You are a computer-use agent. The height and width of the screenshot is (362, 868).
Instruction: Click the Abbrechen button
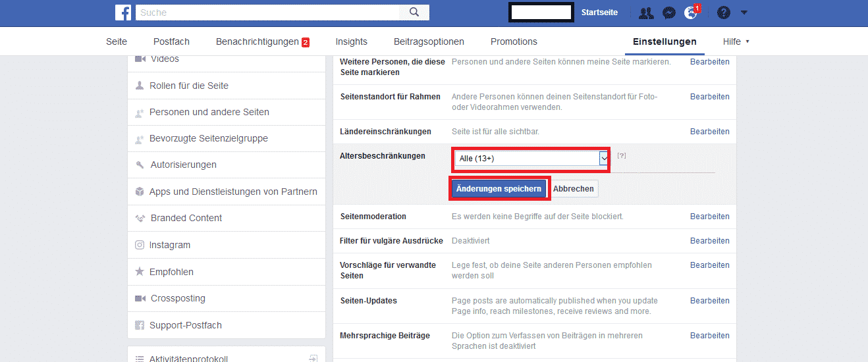coord(574,189)
